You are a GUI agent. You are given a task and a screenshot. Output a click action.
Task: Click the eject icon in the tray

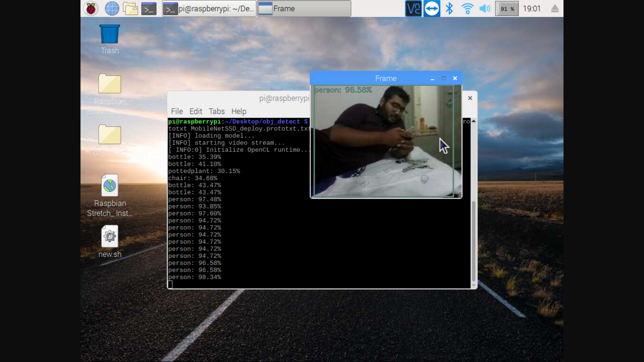point(555,9)
